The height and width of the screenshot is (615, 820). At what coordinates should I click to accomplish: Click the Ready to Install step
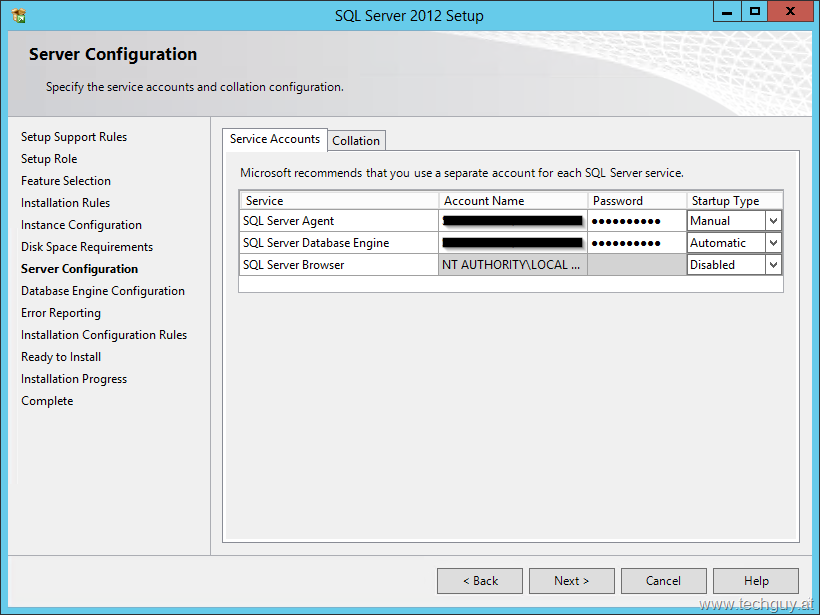[61, 357]
